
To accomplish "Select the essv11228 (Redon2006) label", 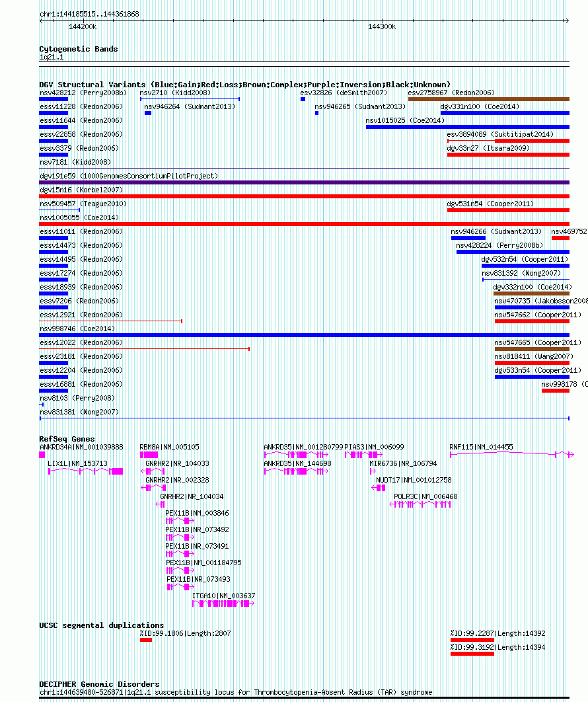I will point(81,106).
